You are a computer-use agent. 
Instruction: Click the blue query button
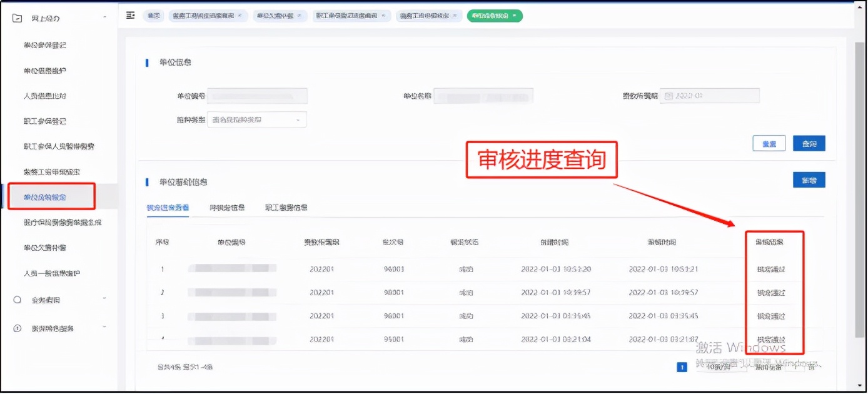pos(809,143)
